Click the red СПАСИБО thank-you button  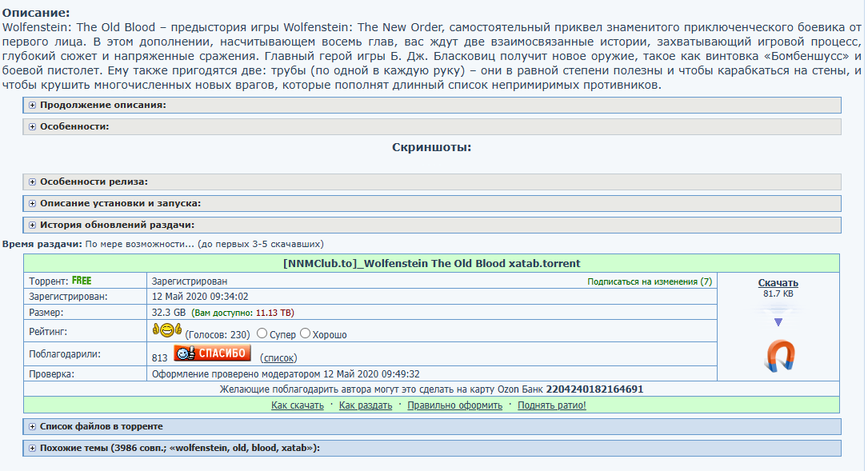click(x=212, y=353)
